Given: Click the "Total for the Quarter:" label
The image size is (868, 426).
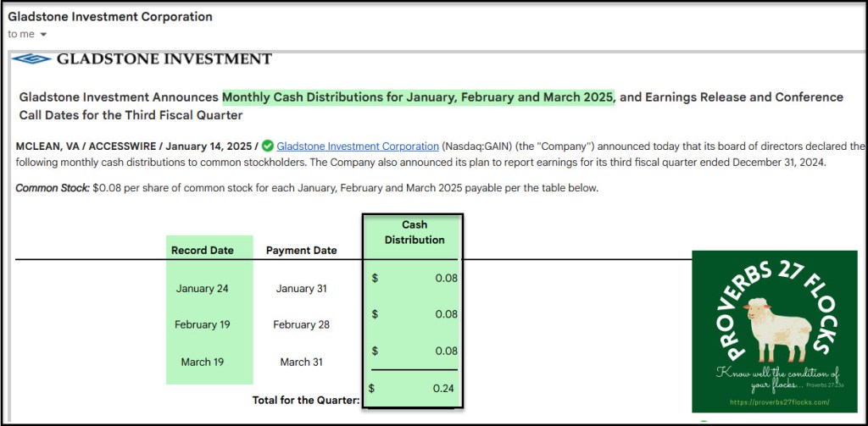Looking at the screenshot, I should (x=306, y=400).
